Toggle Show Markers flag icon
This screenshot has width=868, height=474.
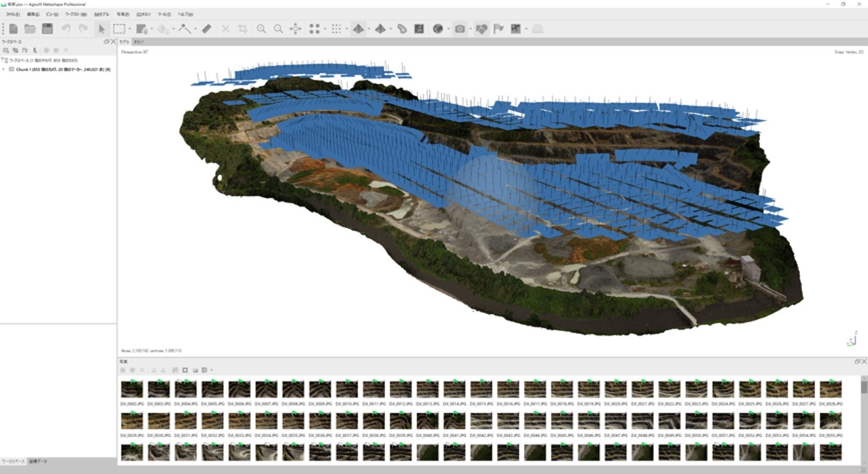[498, 29]
